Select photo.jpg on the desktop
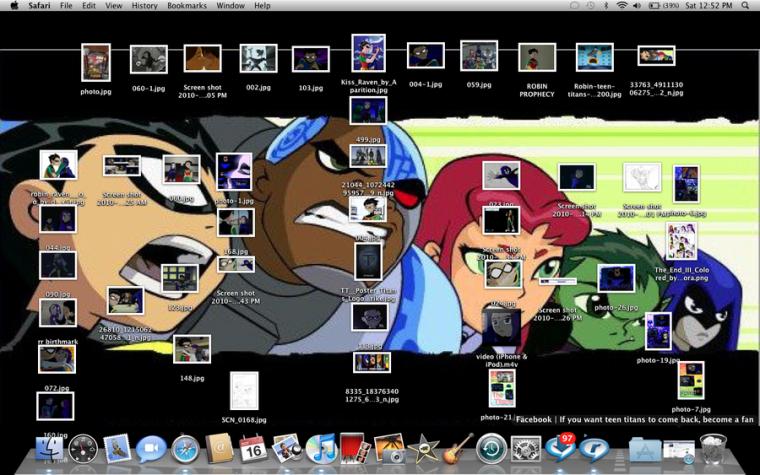760x475 pixels. pos(96,63)
